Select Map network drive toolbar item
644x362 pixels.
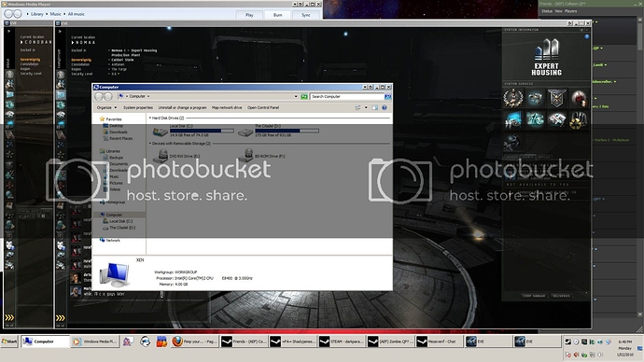pos(227,107)
